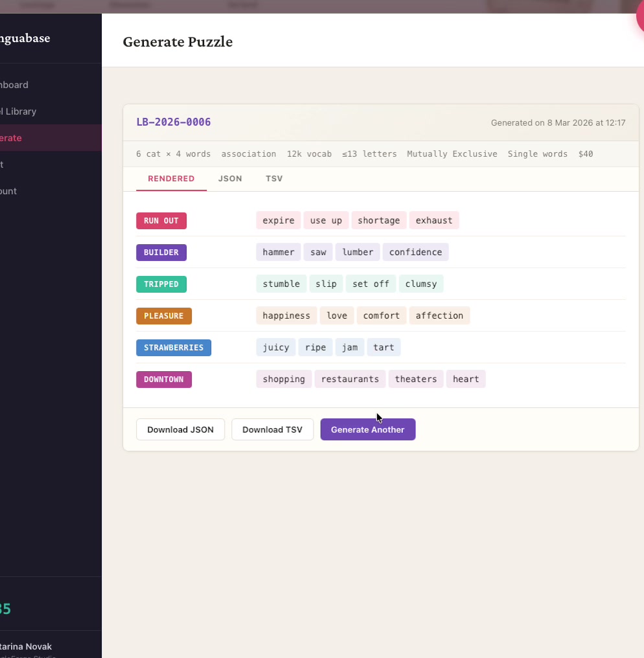Click the word chip 'theaters'
Viewport: 644px width, 658px height.
coord(416,379)
